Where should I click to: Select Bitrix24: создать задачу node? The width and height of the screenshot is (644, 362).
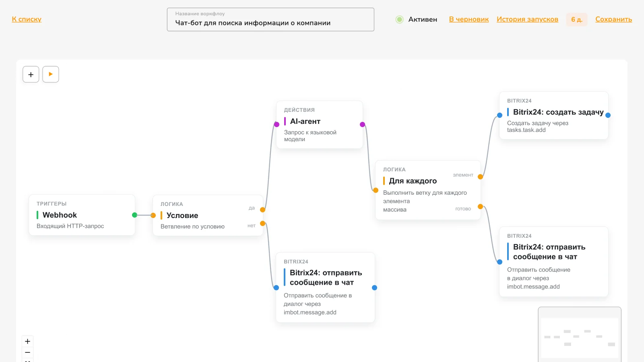point(553,115)
